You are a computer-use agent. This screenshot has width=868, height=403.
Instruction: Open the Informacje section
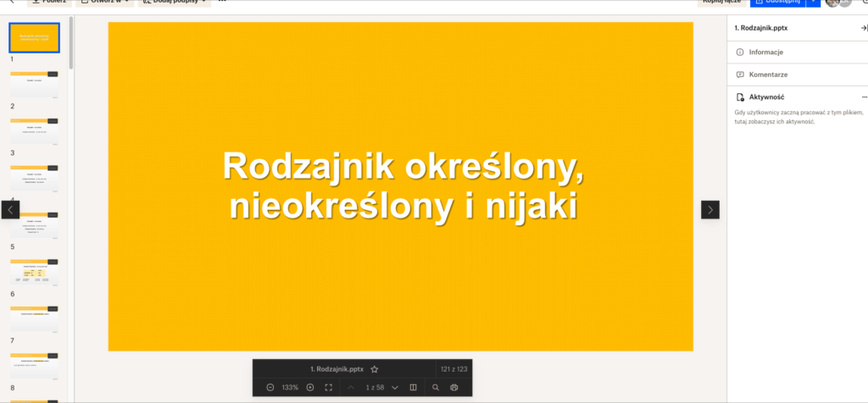tap(765, 52)
